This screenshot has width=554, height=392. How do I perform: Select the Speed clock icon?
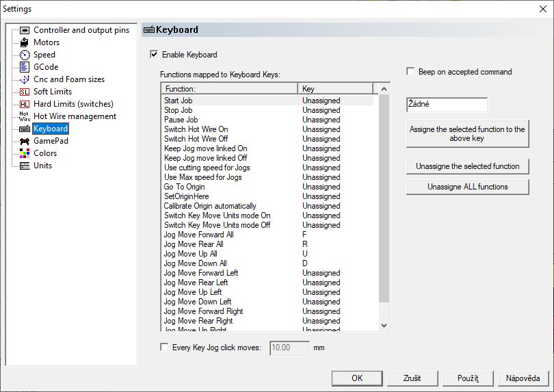(25, 55)
